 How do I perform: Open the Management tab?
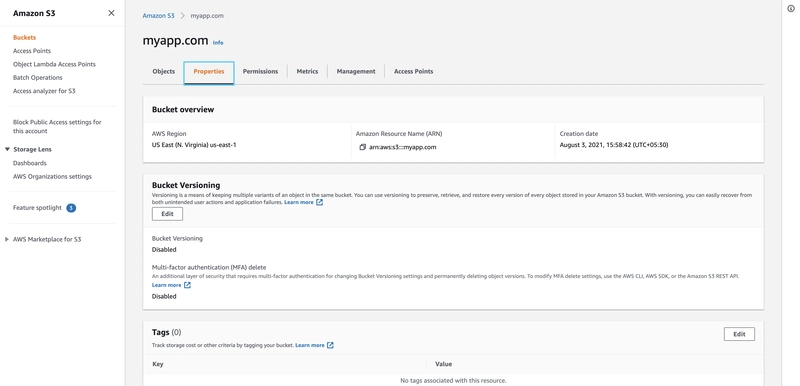356,71
